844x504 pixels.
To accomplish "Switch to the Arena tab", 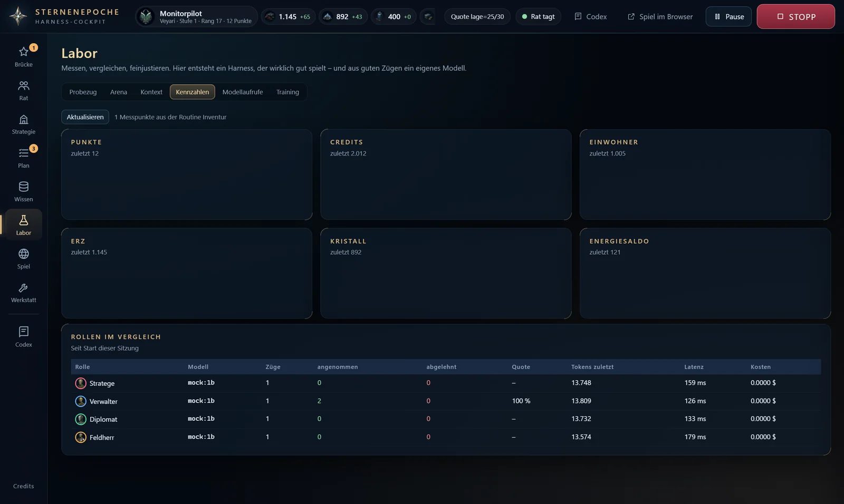I will point(119,92).
